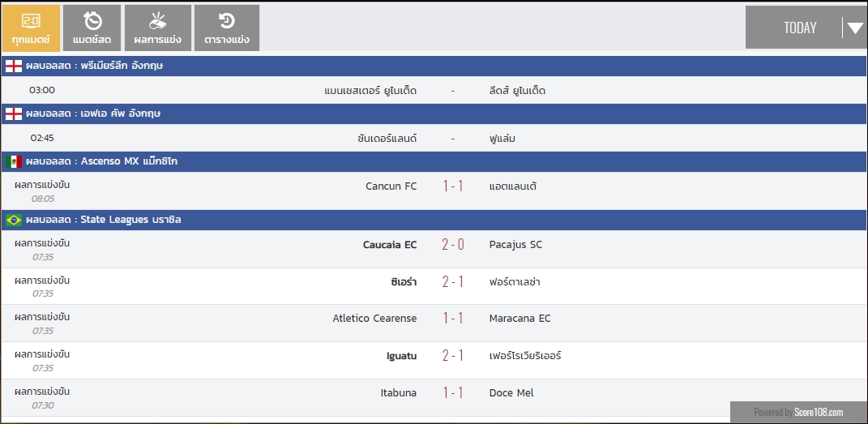Click the England flag beside เอฟเอ คัพ header
The height and width of the screenshot is (424, 868).
[x=14, y=114]
